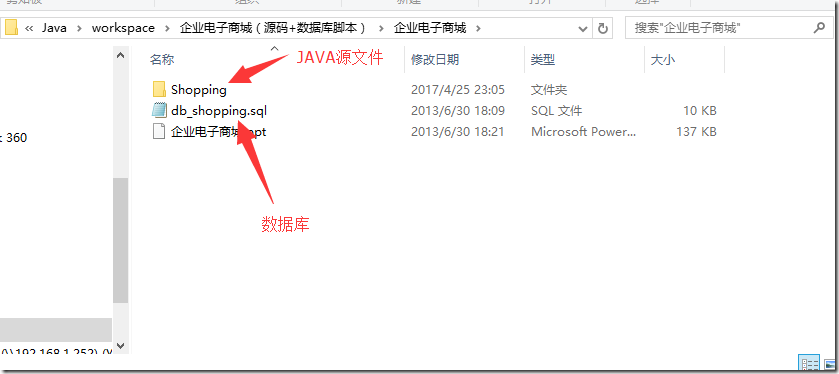
Task: Click the last 企业电子商城 breadcrumb
Action: click(x=430, y=28)
